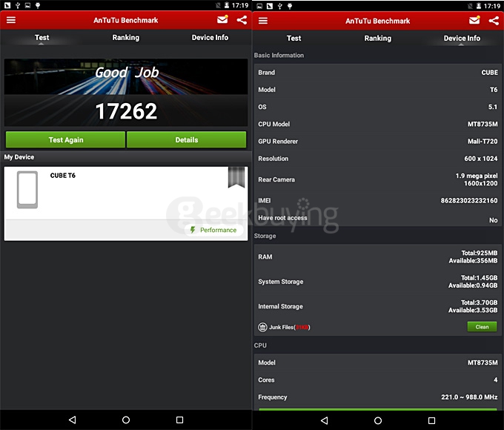The height and width of the screenshot is (430, 504).
Task: Tap the Resolution 600 x 1024 row
Action: [378, 159]
